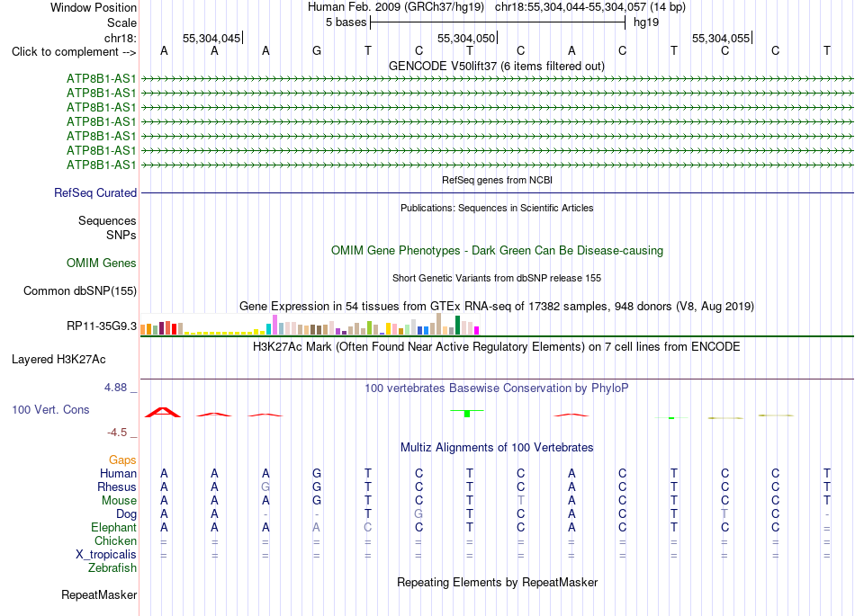Open 'Publications: Sequences in Scientific Articles' title
Screen dimensions: 855x616
tap(497, 208)
